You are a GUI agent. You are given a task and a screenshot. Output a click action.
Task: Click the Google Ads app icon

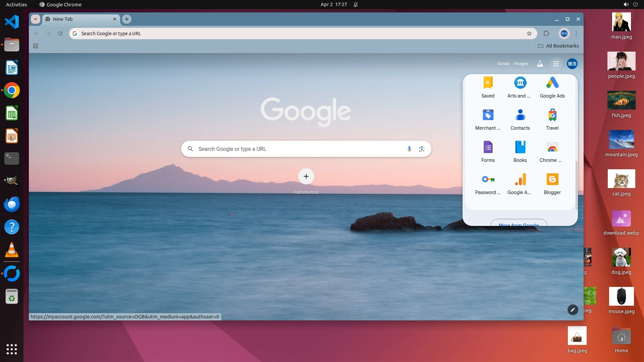coord(552,87)
